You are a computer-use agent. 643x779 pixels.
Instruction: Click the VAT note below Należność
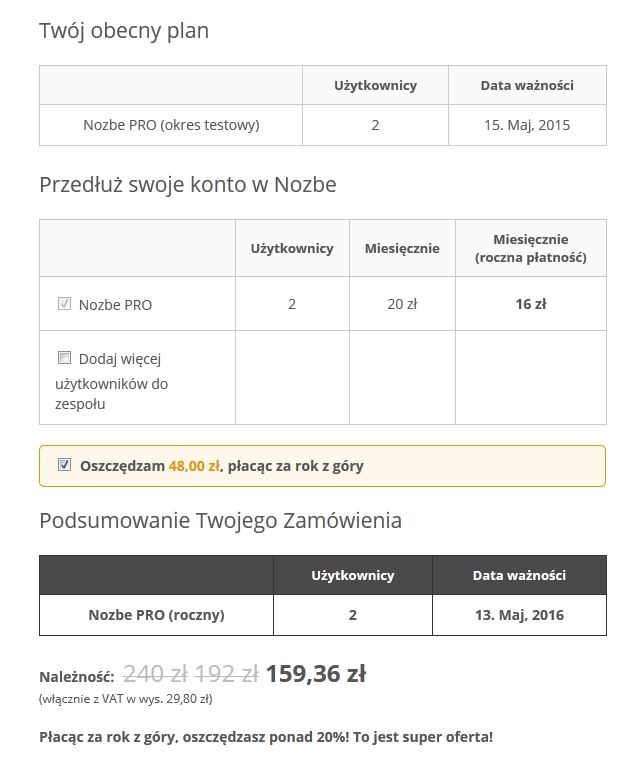[x=125, y=699]
